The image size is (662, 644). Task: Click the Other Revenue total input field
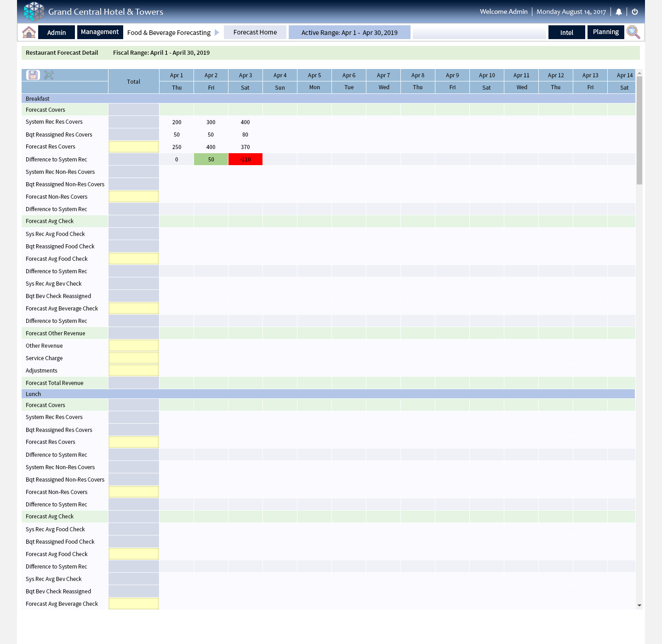134,346
